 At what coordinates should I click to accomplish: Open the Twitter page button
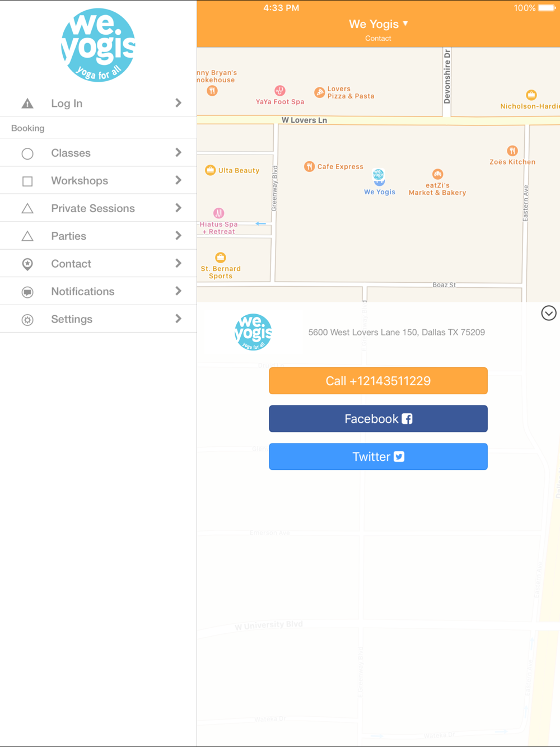point(378,457)
